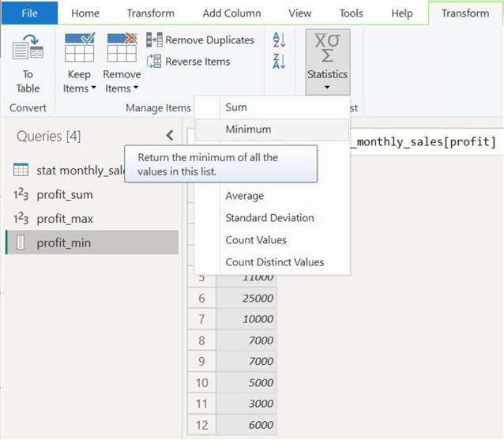Expand the Keep Items dropdown arrow

pyautogui.click(x=93, y=88)
